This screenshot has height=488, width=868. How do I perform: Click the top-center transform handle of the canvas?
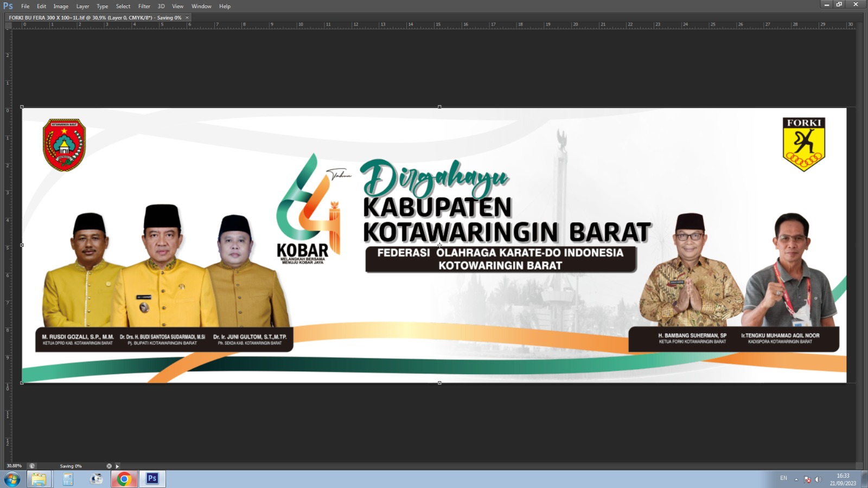point(439,107)
